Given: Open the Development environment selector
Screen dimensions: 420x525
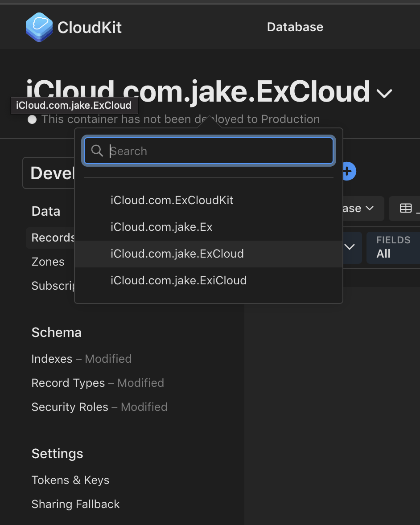Looking at the screenshot, I should (x=49, y=173).
